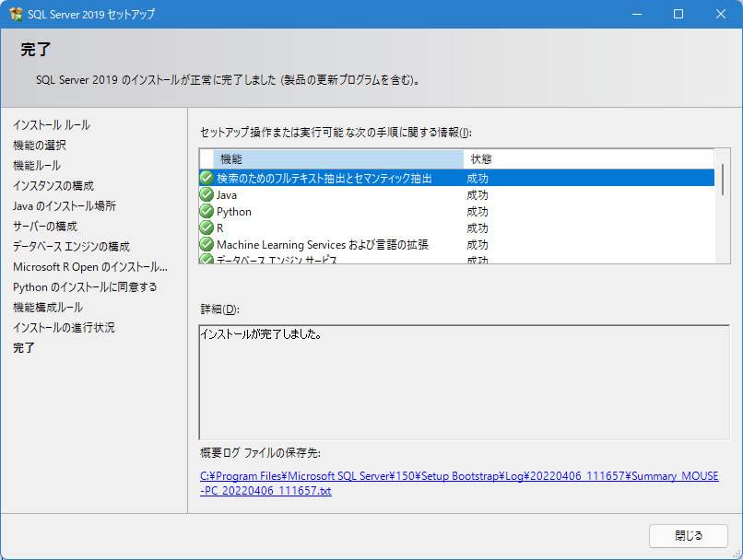Select 機能の選択 step in sidebar
743x560 pixels.
tap(40, 145)
